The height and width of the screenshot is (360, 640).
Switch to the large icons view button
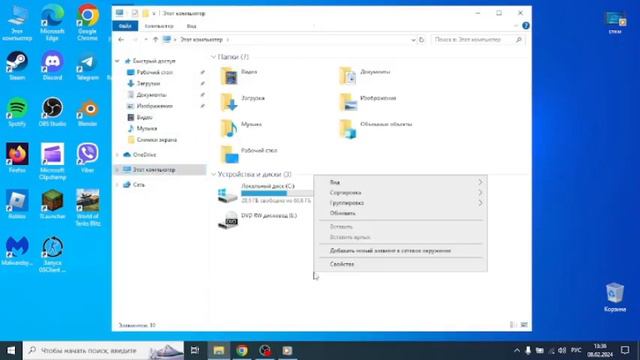(524, 325)
